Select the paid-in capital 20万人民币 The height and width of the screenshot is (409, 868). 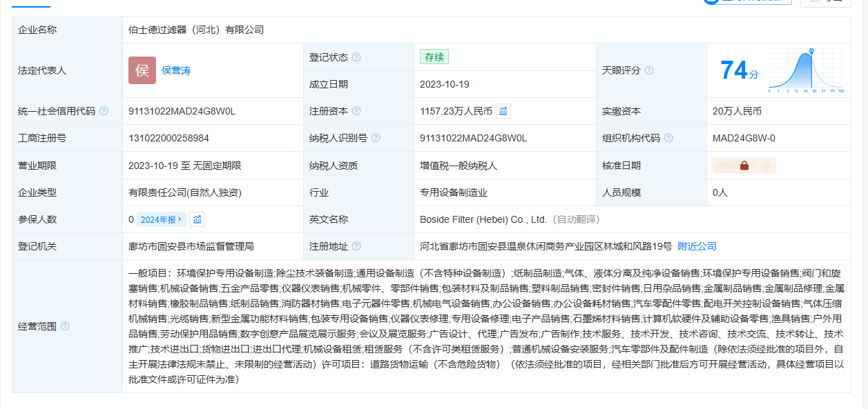(737, 111)
